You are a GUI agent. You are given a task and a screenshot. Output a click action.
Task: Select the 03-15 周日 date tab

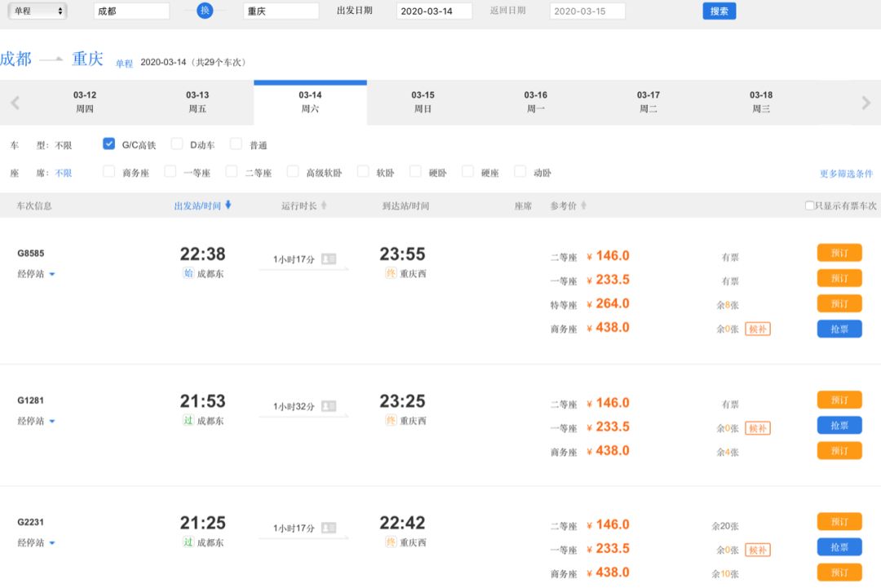[423, 102]
